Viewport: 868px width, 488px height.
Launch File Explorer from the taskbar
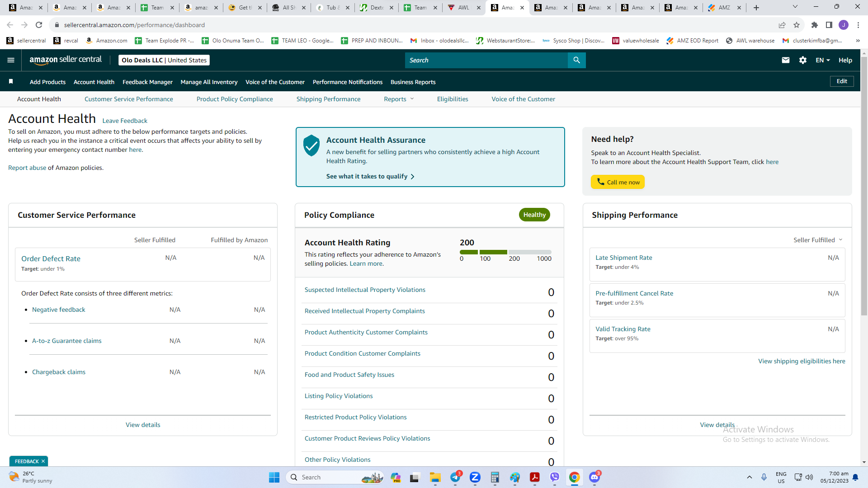[435, 477]
